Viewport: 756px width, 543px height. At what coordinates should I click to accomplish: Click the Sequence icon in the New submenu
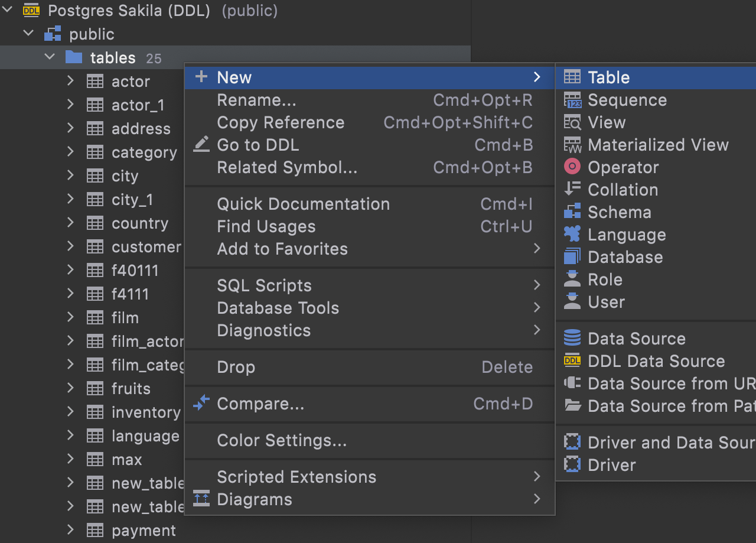coord(572,100)
